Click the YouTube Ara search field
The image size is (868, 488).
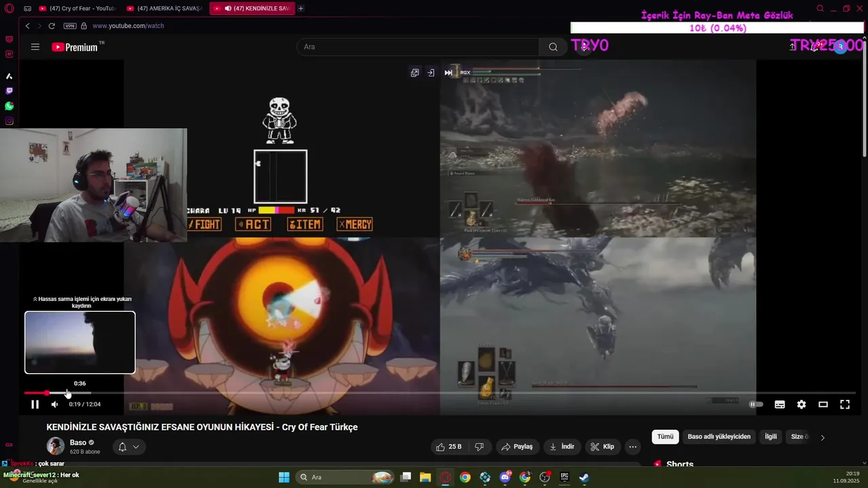pyautogui.click(x=418, y=47)
